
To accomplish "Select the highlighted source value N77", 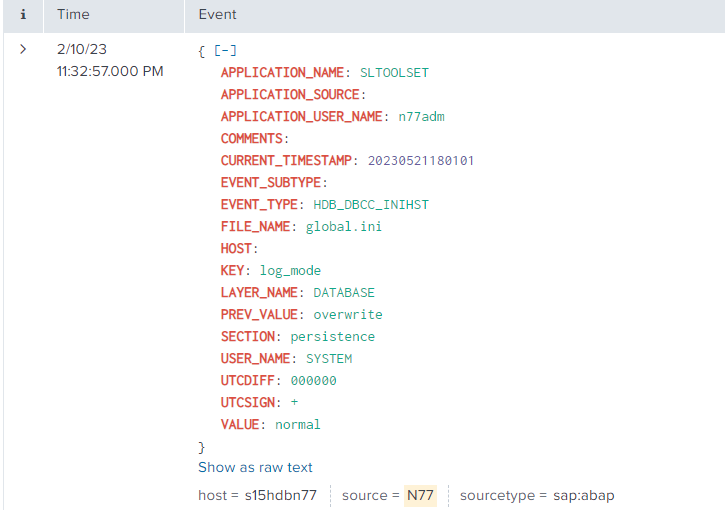I will coord(420,495).
